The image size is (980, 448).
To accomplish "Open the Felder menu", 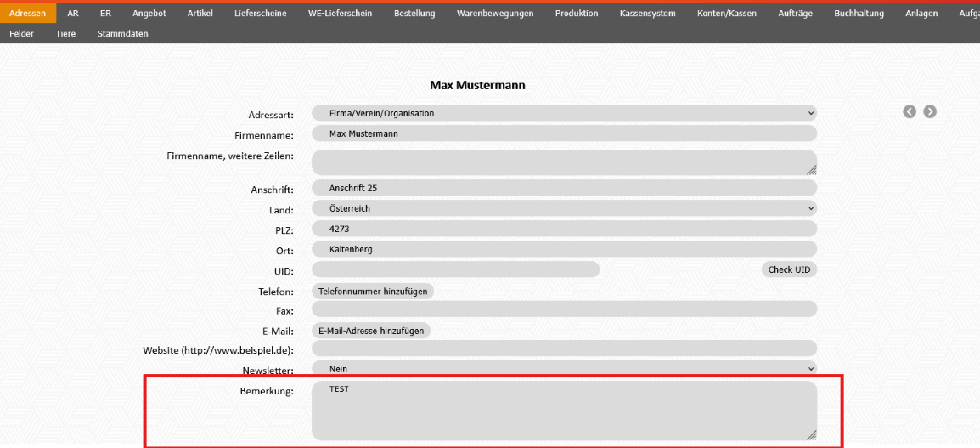I will [x=22, y=34].
